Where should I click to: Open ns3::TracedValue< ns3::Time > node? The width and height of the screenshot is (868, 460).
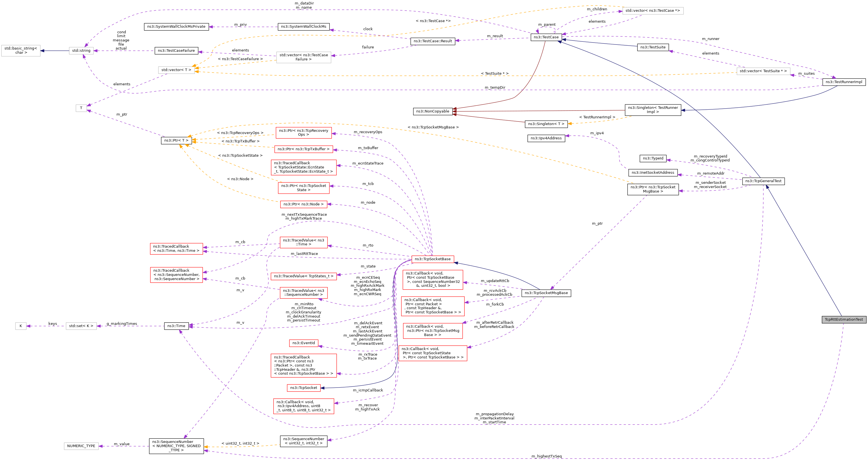point(303,243)
